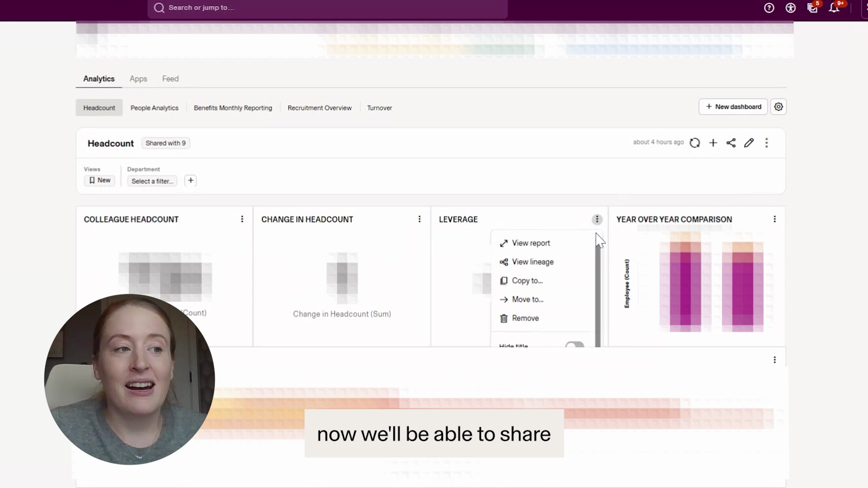This screenshot has height=488, width=868.
Task: Open the Department filter dropdown
Action: 152,181
